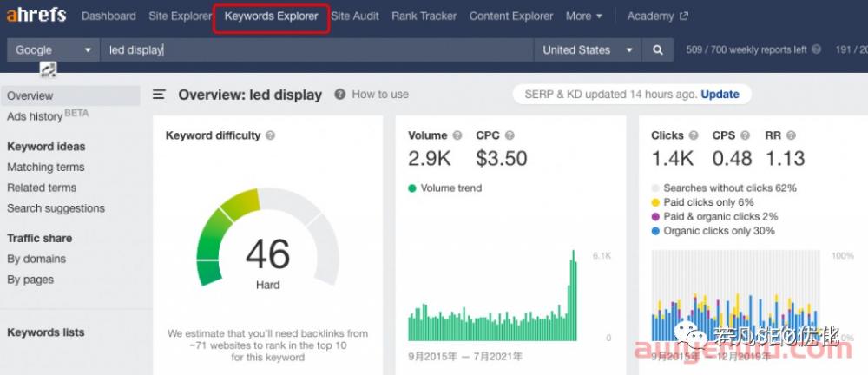Image resolution: width=868 pixels, height=375 pixels.
Task: Toggle the hamburger sidebar menu icon
Action: coord(160,95)
